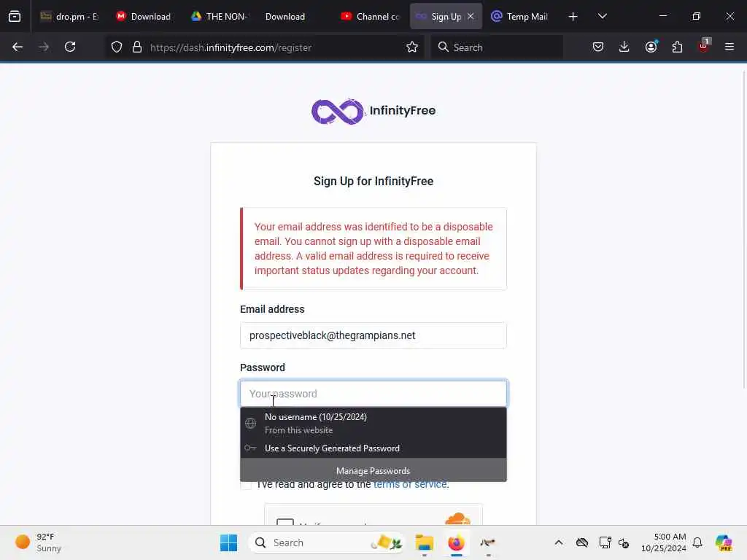The width and height of the screenshot is (747, 560).
Task: Open the Downloads panel
Action: click(624, 47)
